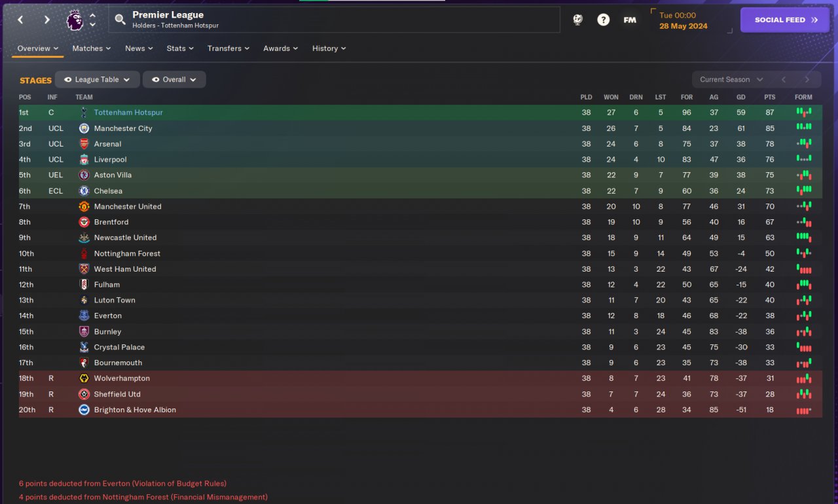Click the search magnifier icon
The image size is (838, 504).
[120, 20]
